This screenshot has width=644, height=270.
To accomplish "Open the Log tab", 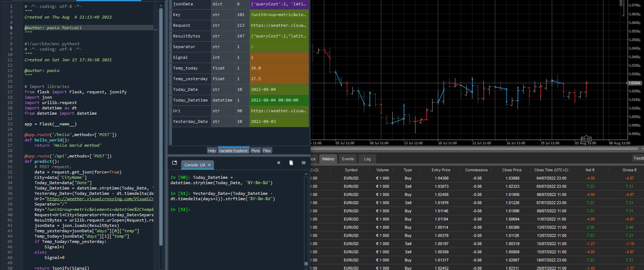I will click(367, 159).
